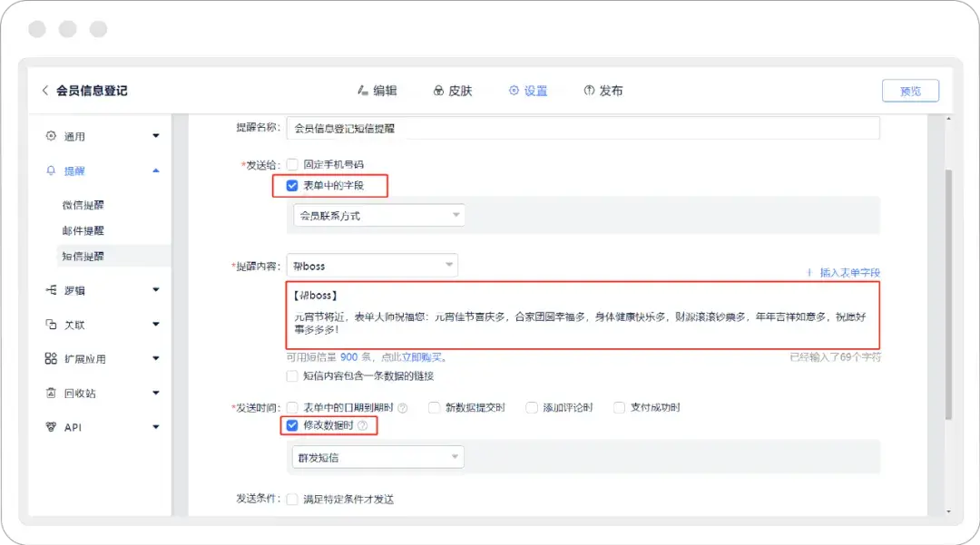This screenshot has height=545, width=980.
Task: Check the 支付成功时 checkbox
Action: (x=619, y=408)
